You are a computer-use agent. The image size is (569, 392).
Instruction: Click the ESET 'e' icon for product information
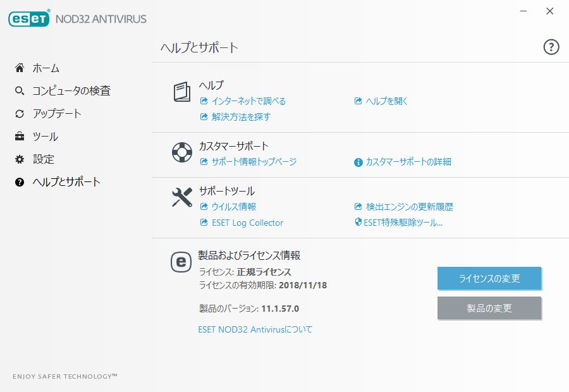[x=181, y=262]
